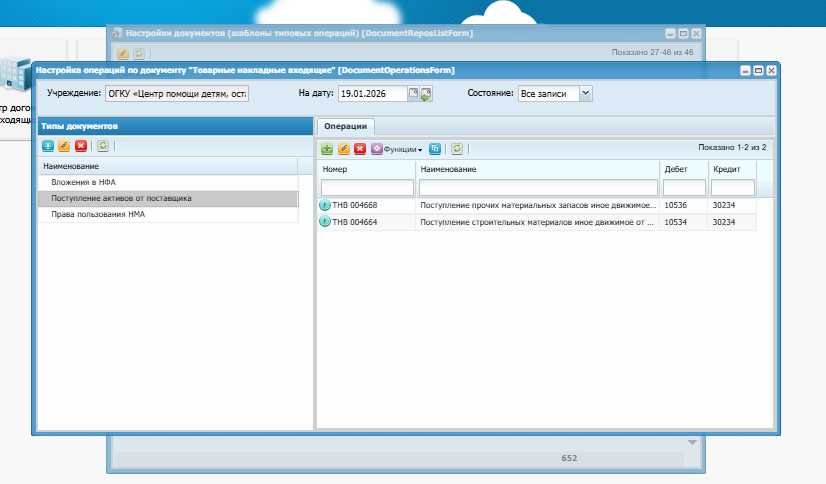
Task: Click the Состояние field showing Все записи
Action: pos(549,94)
